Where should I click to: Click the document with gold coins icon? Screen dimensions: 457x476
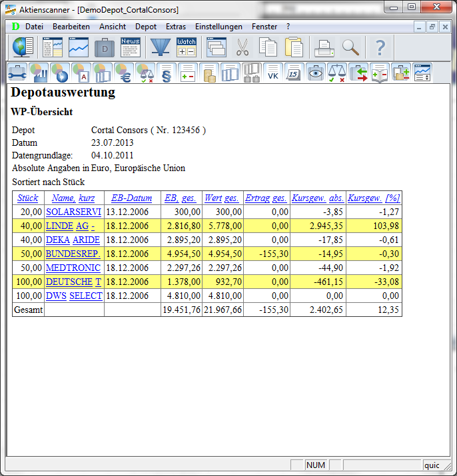click(209, 73)
